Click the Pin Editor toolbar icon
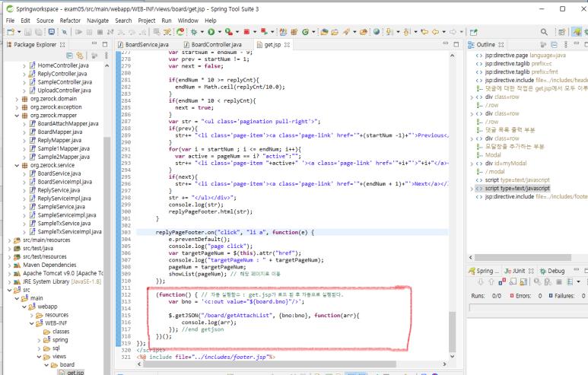 474,32
